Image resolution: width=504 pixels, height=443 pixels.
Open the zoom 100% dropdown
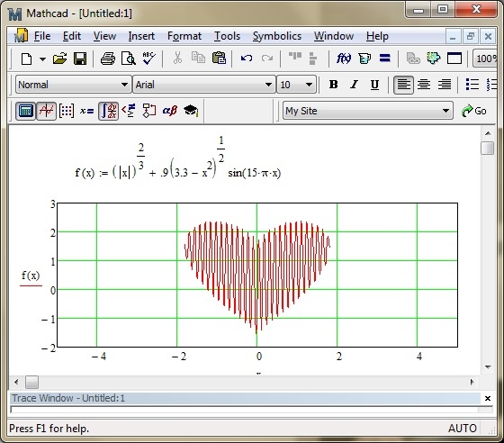pos(485,59)
